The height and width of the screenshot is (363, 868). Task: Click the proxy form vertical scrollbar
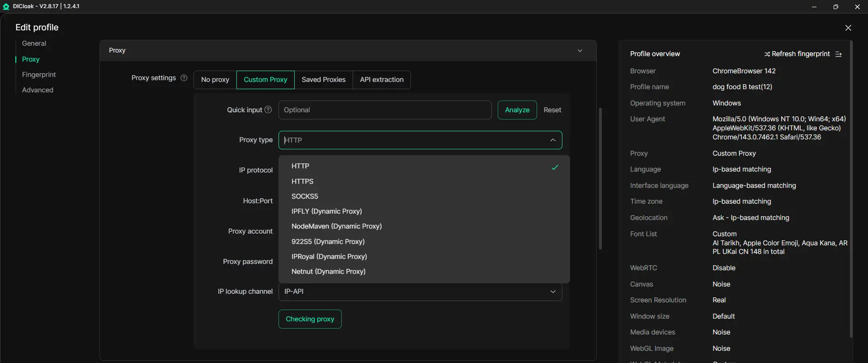click(x=600, y=178)
